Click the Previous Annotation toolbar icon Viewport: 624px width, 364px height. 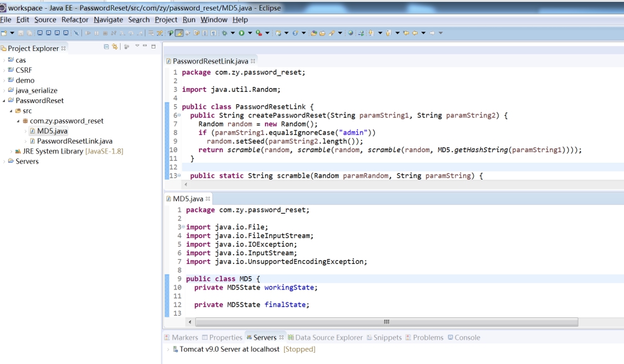click(x=388, y=33)
